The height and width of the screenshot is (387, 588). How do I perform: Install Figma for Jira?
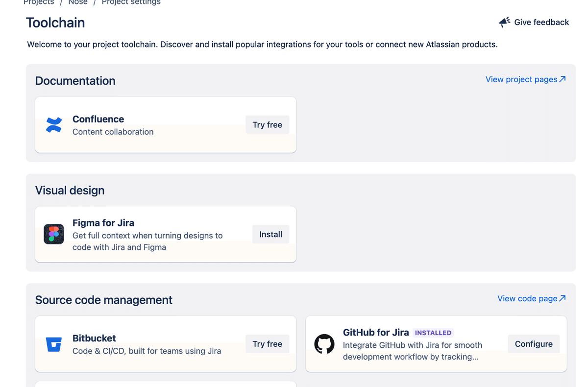tap(270, 234)
